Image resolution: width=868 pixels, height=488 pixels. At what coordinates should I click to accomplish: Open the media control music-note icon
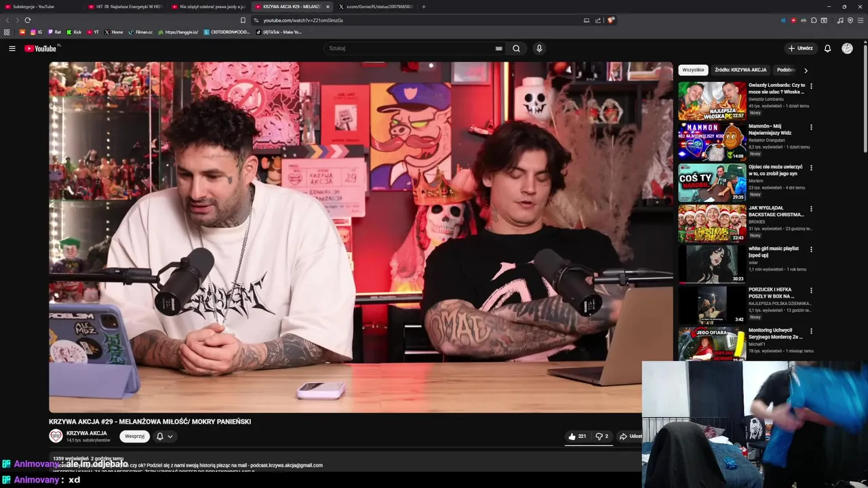click(840, 20)
